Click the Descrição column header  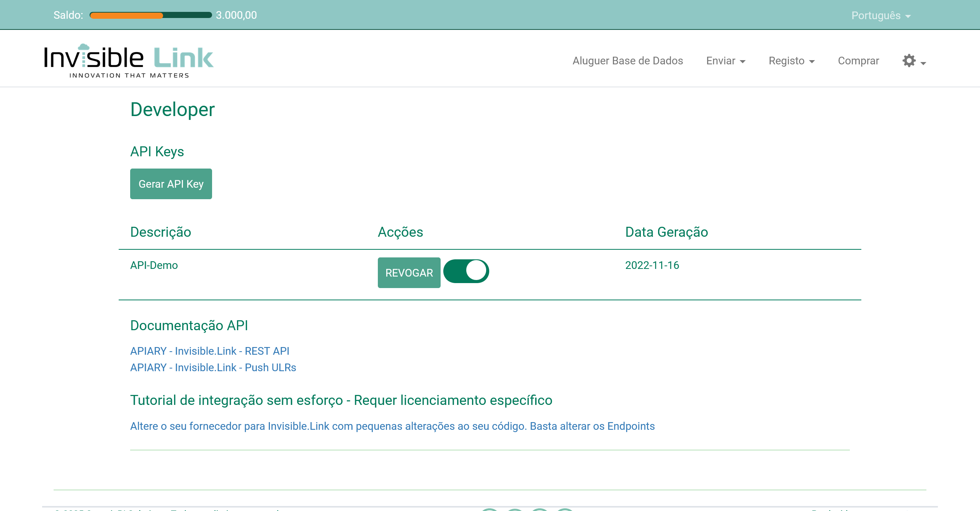coord(160,232)
